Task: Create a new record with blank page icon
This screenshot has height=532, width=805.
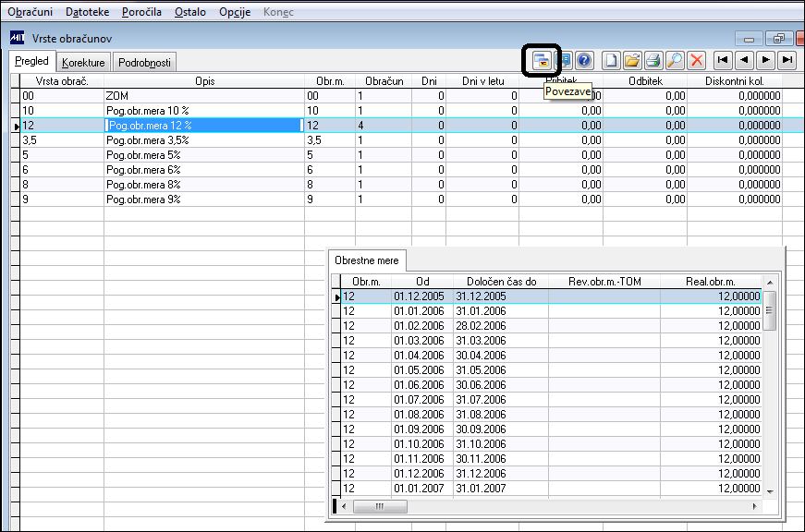Action: (611, 61)
